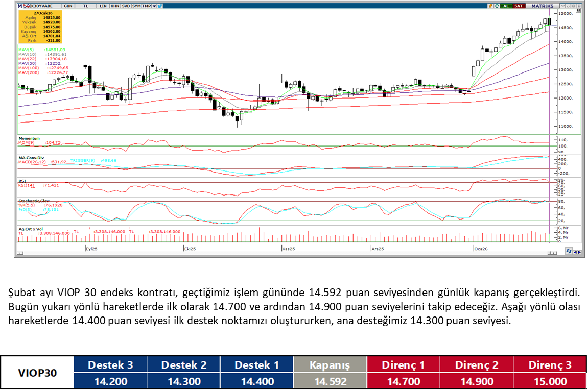Click the Matriks M logo icon

(x=20, y=6)
